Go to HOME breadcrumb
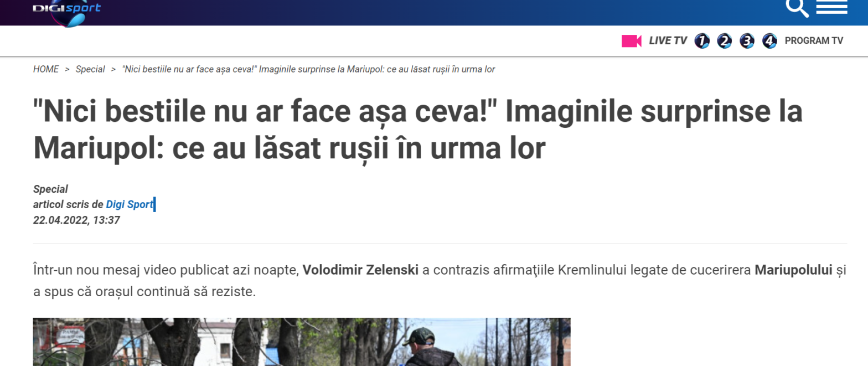The height and width of the screenshot is (366, 868). [46, 69]
